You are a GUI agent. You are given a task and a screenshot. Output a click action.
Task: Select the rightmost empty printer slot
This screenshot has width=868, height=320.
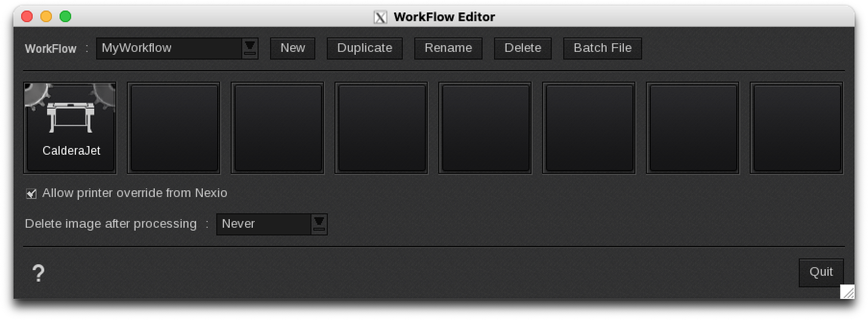796,127
